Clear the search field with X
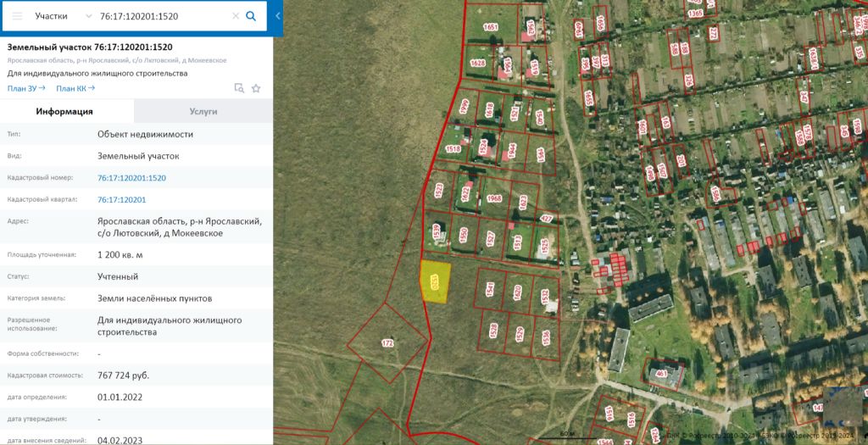This screenshot has width=868, height=445. click(236, 16)
